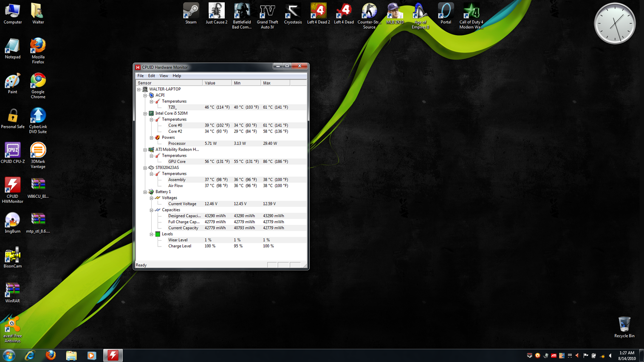The image size is (644, 362).
Task: Click the HWMonitor taskbar button
Action: [113, 355]
